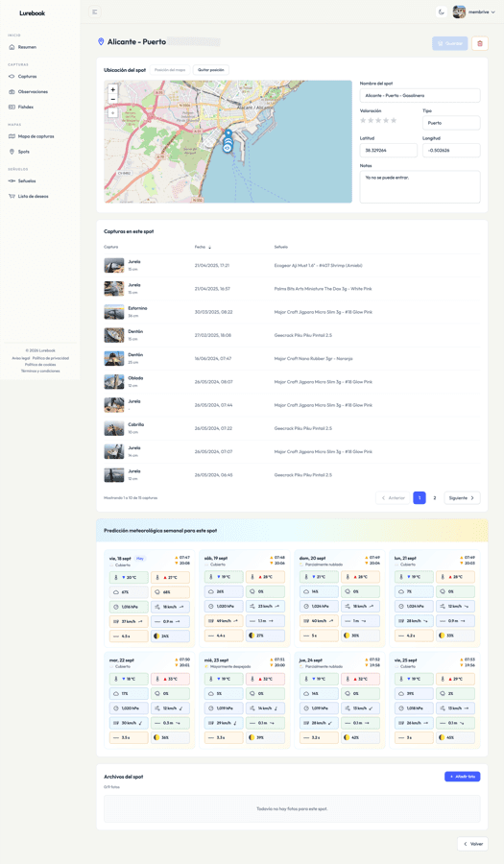504x864 pixels.
Task: Click the Añadir foto button
Action: [462, 777]
